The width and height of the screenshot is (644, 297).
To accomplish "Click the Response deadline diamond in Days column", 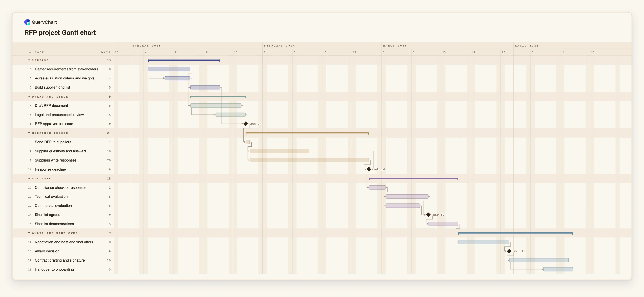I will pyautogui.click(x=110, y=169).
